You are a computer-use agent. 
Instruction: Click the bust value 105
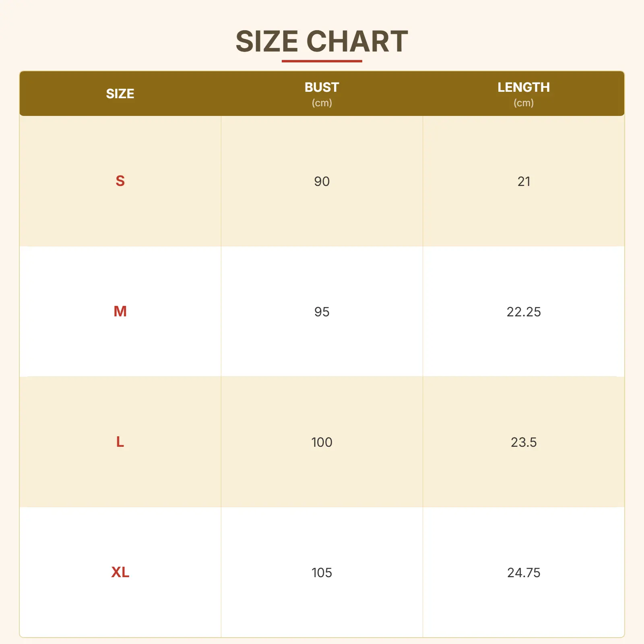click(x=322, y=573)
